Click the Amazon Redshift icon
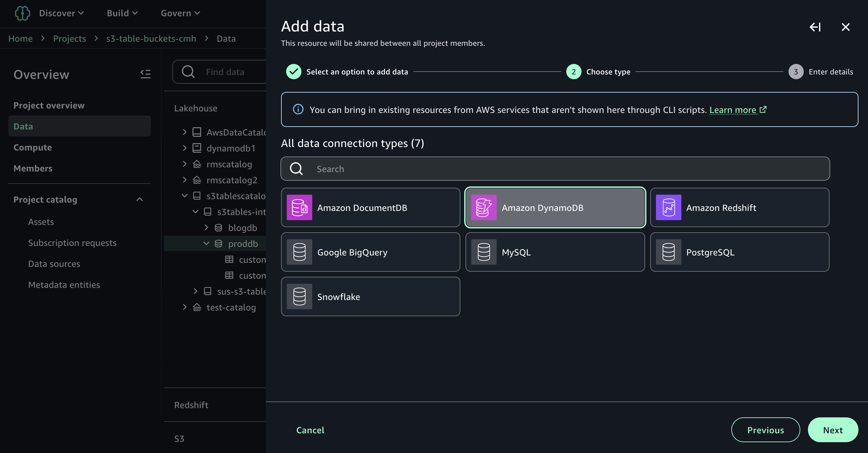 668,207
